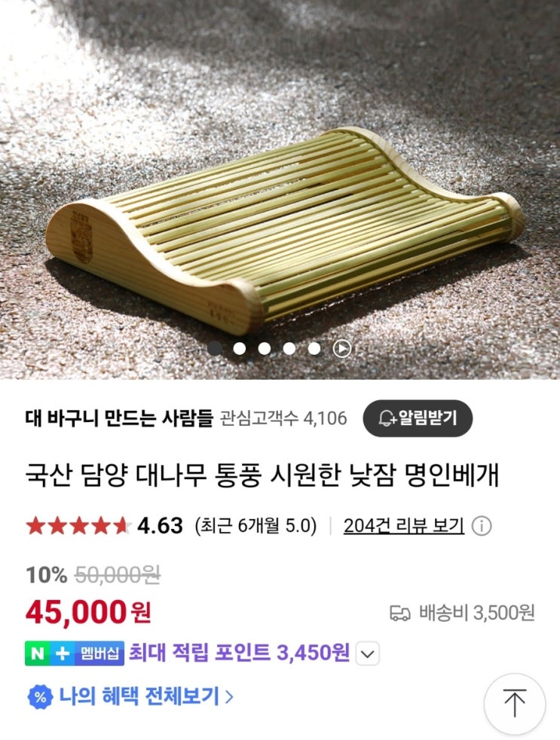Tap the bell icon in 알림받기
The height and width of the screenshot is (740, 560).
coord(387,419)
